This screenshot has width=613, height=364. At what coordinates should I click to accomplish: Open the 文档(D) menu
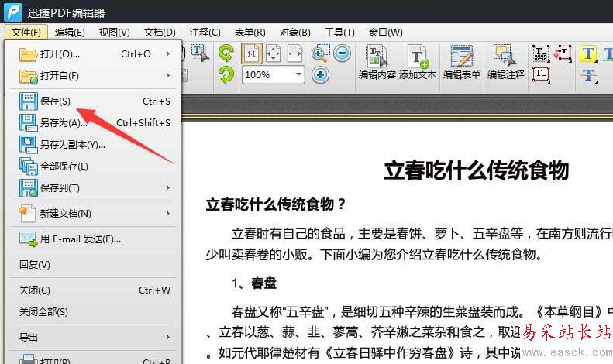[160, 32]
